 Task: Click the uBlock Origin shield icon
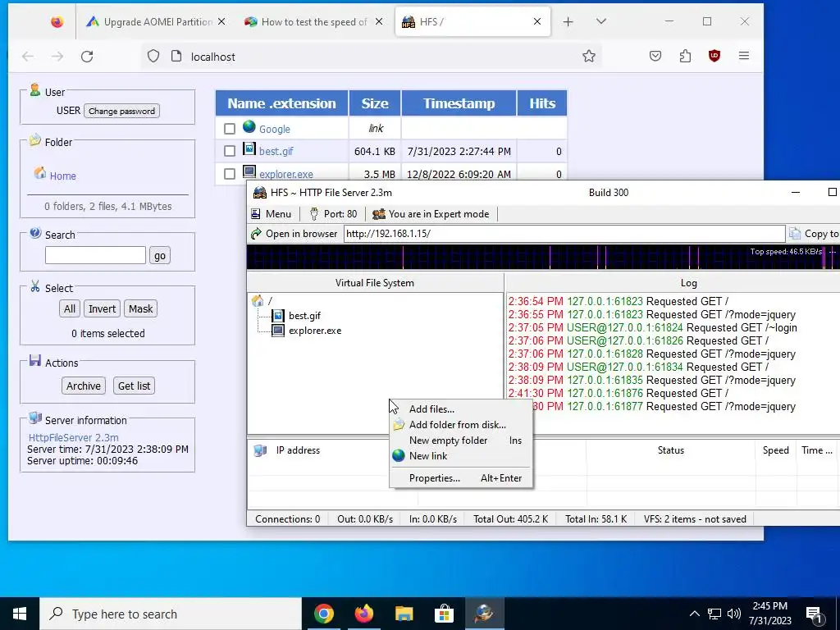coord(714,56)
